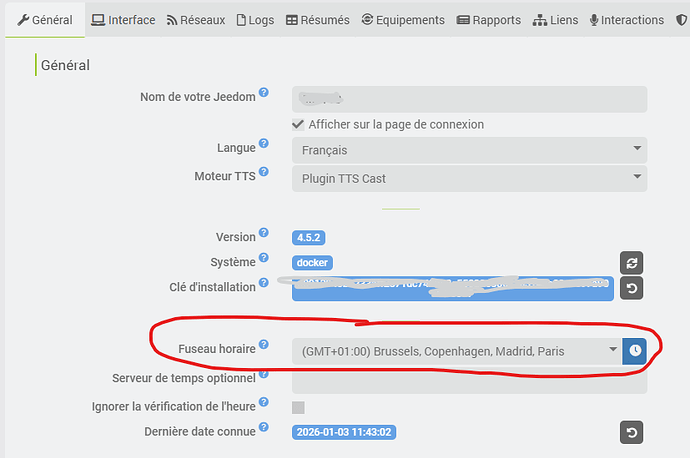690x458 pixels.
Task: Toggle Afficher sur la page de connexion
Action: pyautogui.click(x=298, y=124)
